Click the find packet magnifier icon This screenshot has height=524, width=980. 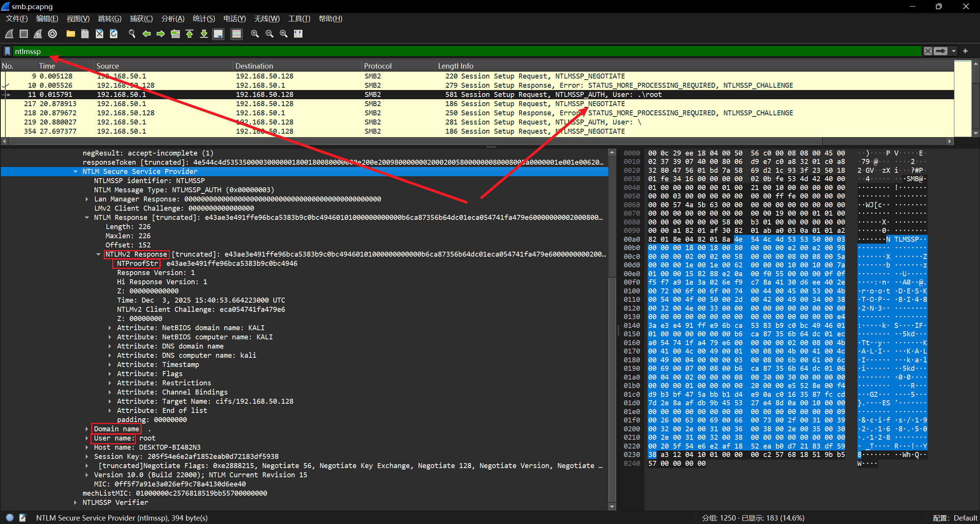[132, 34]
